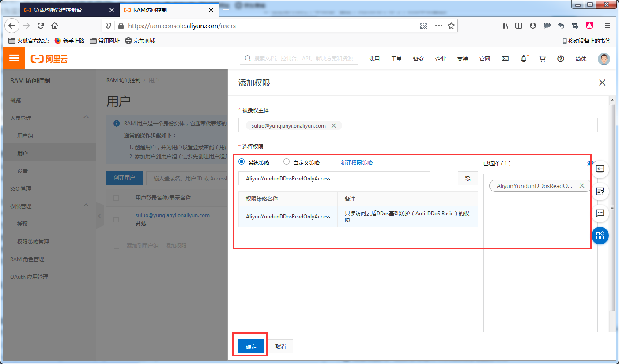Remove suluo@yunqianyi.onaliyun.com from authorized subjects
This screenshot has width=619, height=364.
click(x=334, y=125)
